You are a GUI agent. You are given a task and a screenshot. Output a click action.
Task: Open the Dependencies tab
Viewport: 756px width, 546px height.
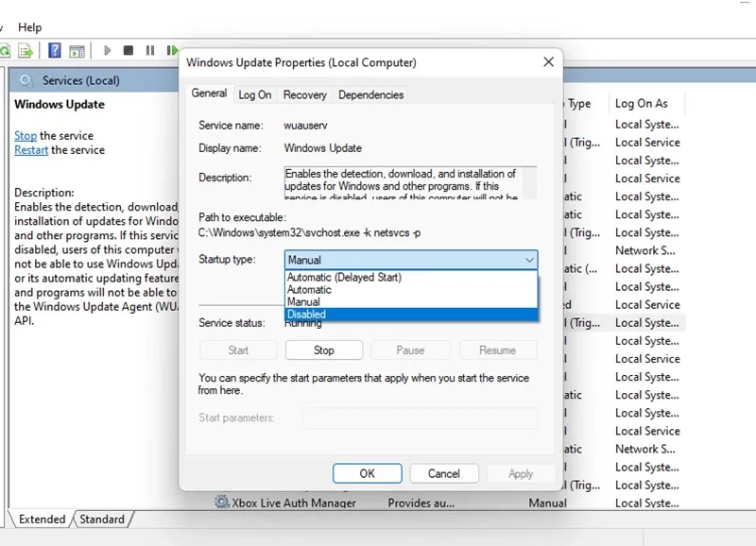pos(370,94)
